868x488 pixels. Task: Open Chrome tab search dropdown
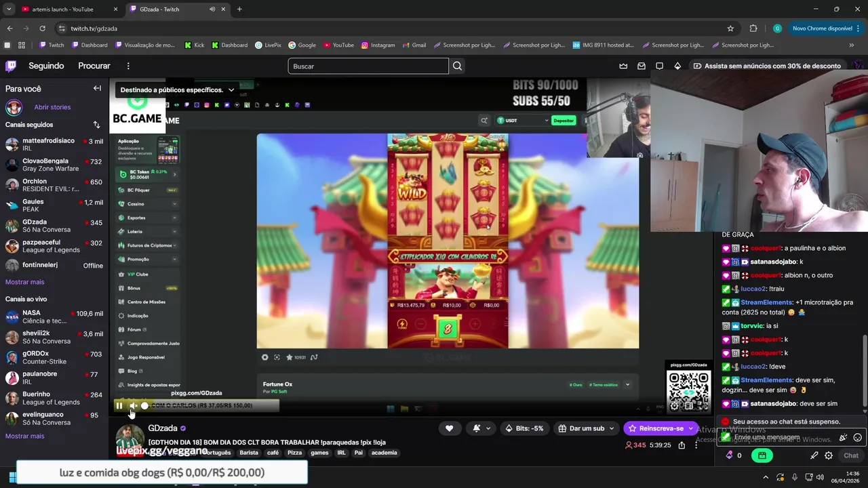coord(9,9)
